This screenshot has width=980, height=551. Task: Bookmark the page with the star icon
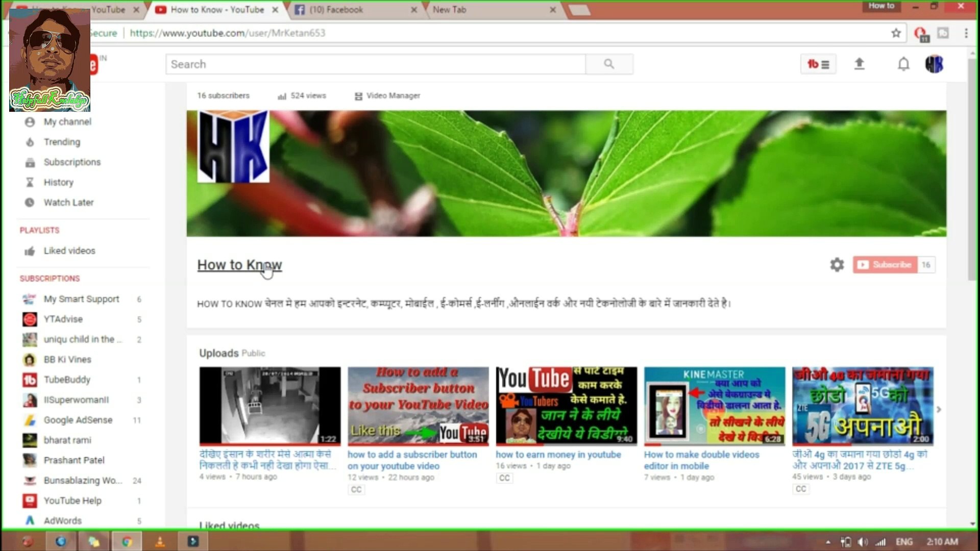(896, 33)
